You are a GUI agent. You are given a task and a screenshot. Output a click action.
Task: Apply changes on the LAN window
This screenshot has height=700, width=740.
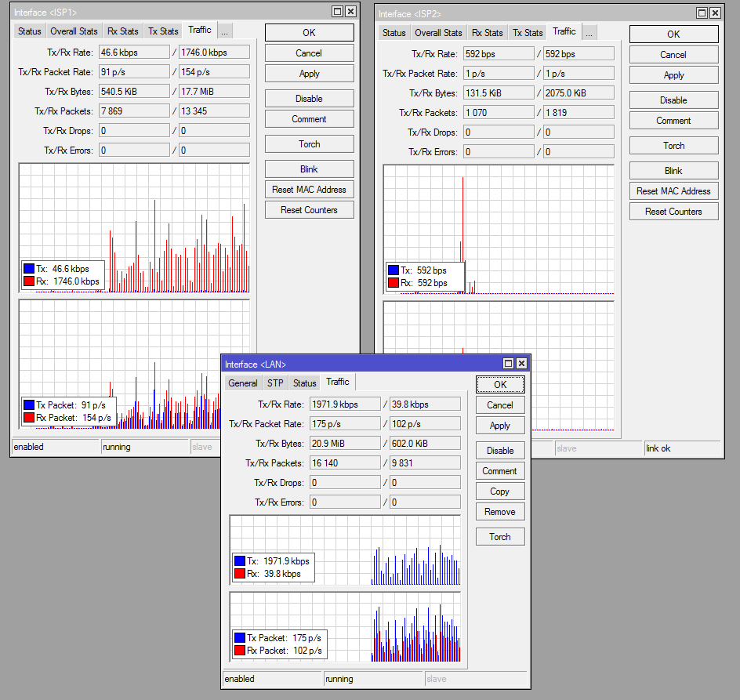point(500,425)
